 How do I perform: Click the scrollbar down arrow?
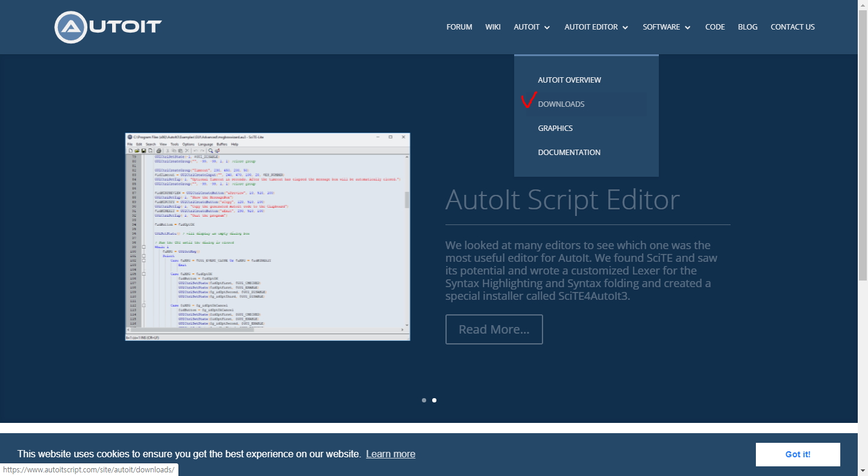click(863, 471)
